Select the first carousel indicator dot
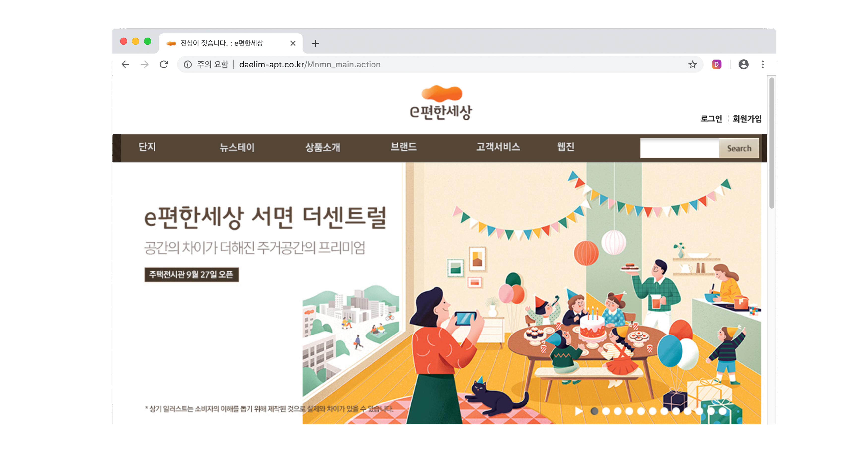Image resolution: width=868 pixels, height=469 pixels. [594, 411]
